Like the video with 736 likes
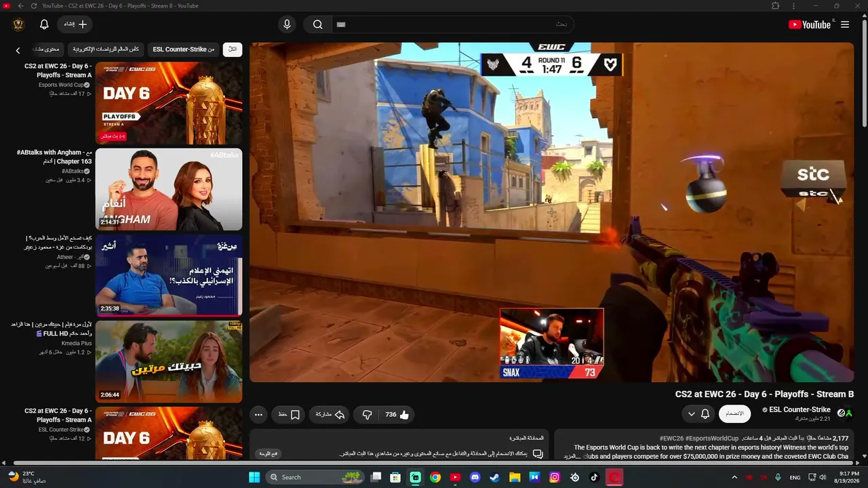 pyautogui.click(x=397, y=414)
